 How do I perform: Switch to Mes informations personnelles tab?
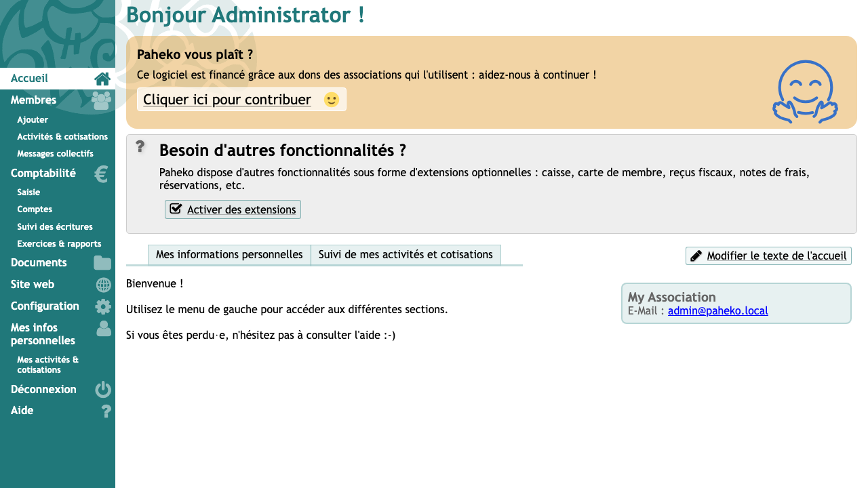pos(229,255)
